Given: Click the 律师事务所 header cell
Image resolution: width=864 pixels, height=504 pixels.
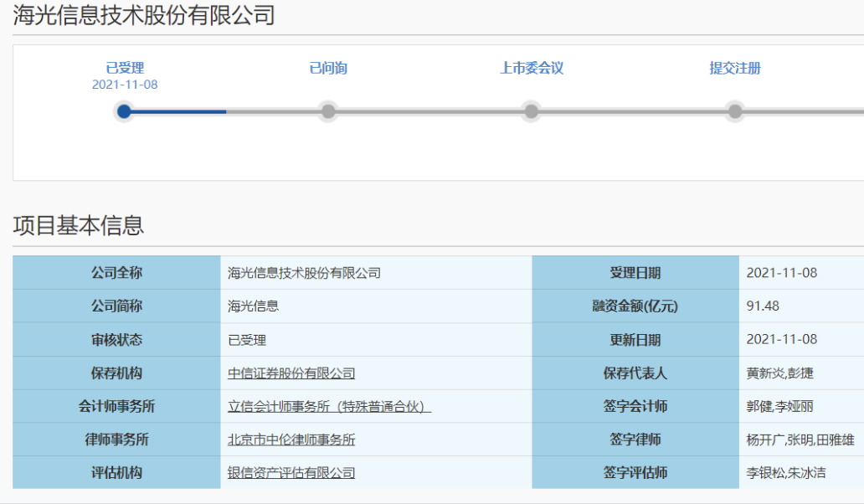Looking at the screenshot, I should coord(117,440).
